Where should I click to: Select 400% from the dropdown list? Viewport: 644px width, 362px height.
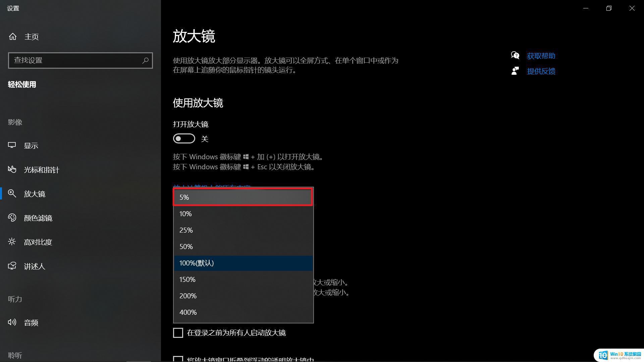pos(243,312)
